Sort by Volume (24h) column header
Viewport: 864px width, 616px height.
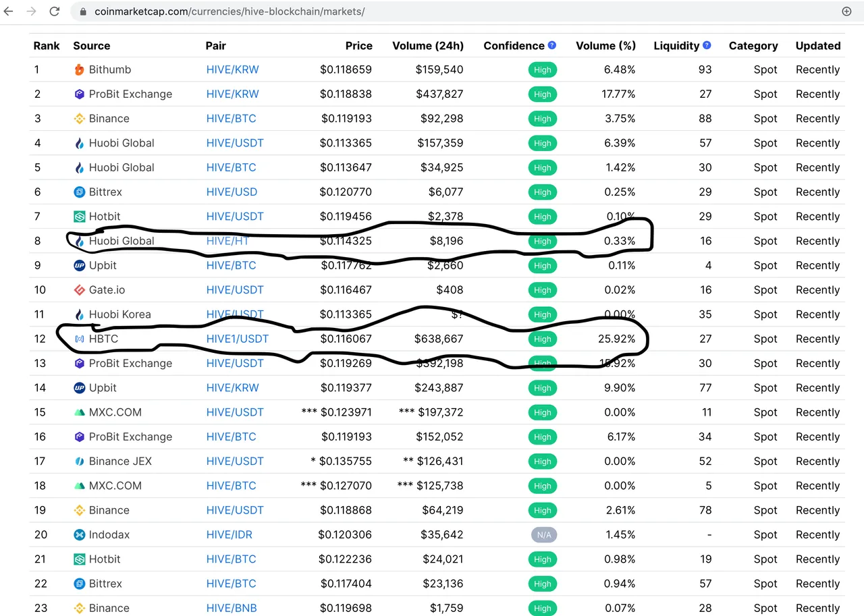pos(428,46)
